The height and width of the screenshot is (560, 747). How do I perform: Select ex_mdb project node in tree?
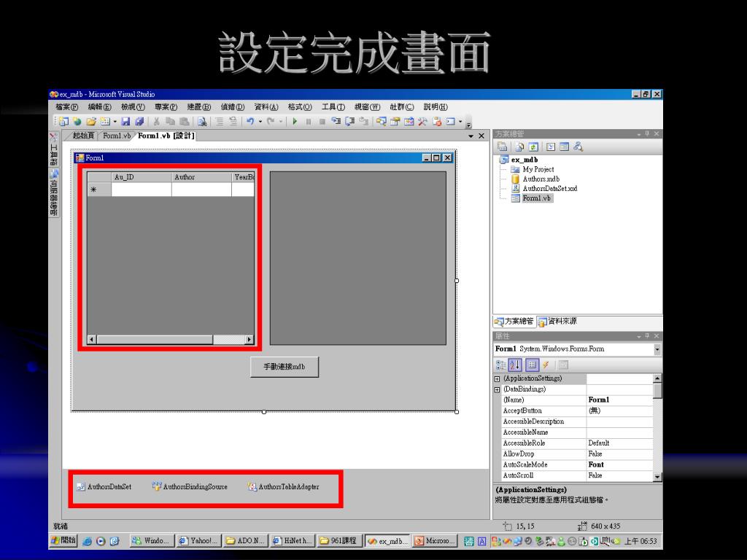(x=524, y=160)
